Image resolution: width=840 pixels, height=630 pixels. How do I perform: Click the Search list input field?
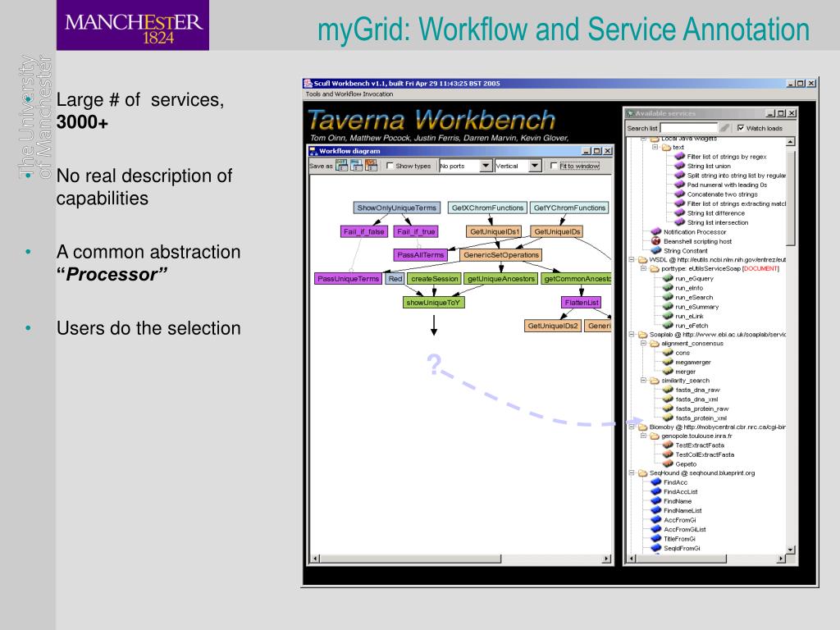[689, 128]
